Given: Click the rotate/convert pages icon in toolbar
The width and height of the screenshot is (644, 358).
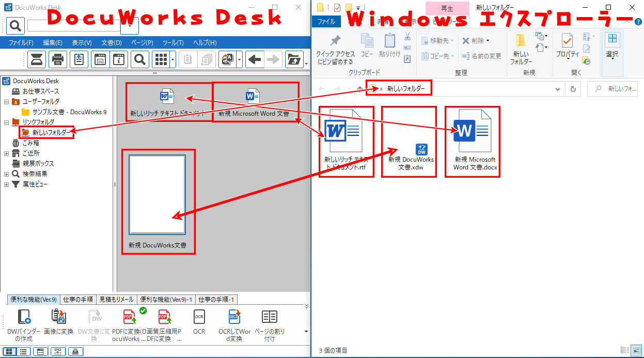Looking at the screenshot, I should coord(227,59).
